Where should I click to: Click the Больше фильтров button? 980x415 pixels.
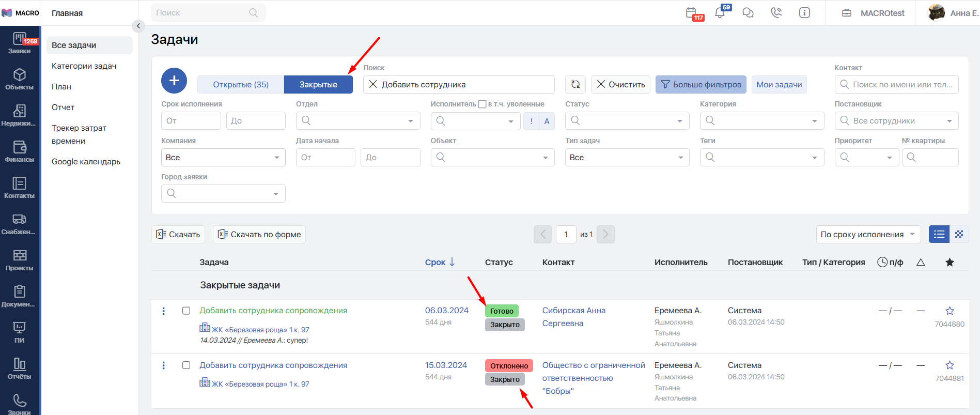pos(701,84)
